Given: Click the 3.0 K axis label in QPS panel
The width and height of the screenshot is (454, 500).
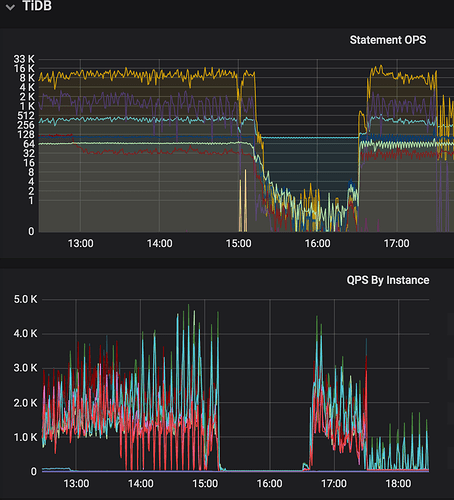Looking at the screenshot, I should click(25, 368).
